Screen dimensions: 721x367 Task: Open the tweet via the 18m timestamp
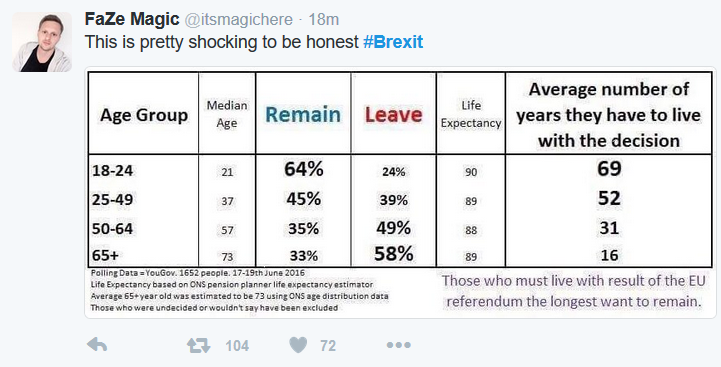click(x=324, y=19)
